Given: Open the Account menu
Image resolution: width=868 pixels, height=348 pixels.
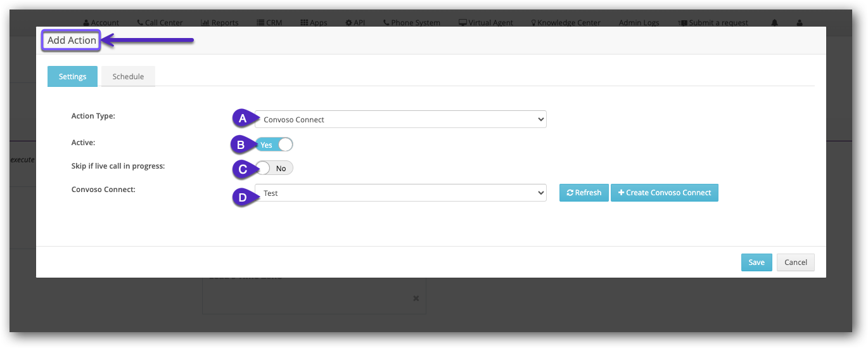Looking at the screenshot, I should click(x=101, y=23).
